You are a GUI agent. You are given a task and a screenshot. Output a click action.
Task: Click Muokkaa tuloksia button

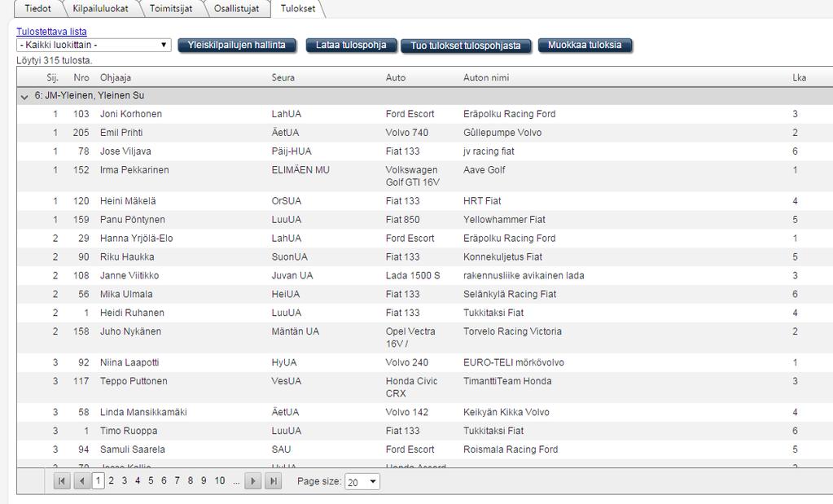(585, 45)
